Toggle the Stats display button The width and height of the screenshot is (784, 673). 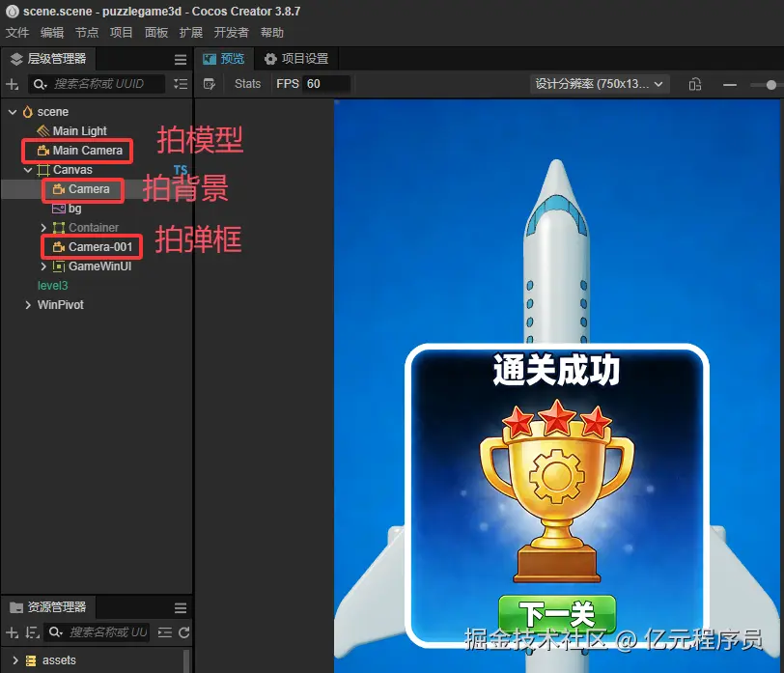click(247, 84)
